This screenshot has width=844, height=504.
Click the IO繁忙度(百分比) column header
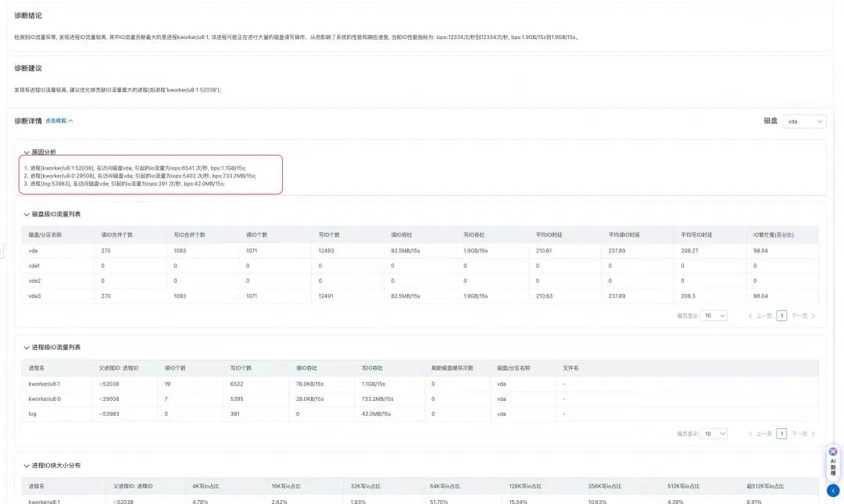click(x=774, y=234)
